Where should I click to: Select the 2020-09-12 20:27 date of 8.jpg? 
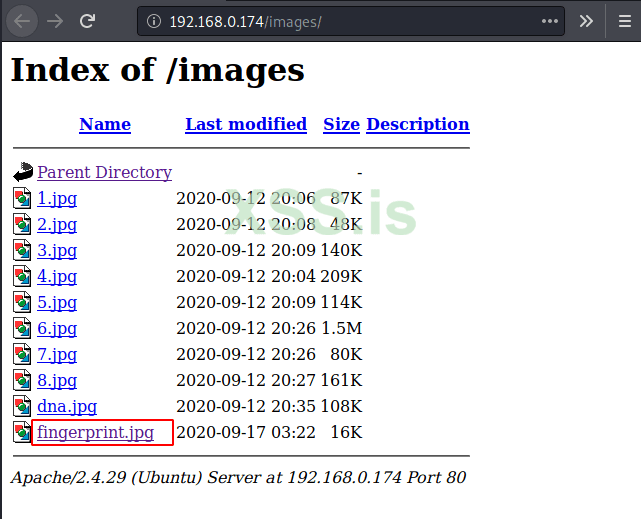[246, 380]
